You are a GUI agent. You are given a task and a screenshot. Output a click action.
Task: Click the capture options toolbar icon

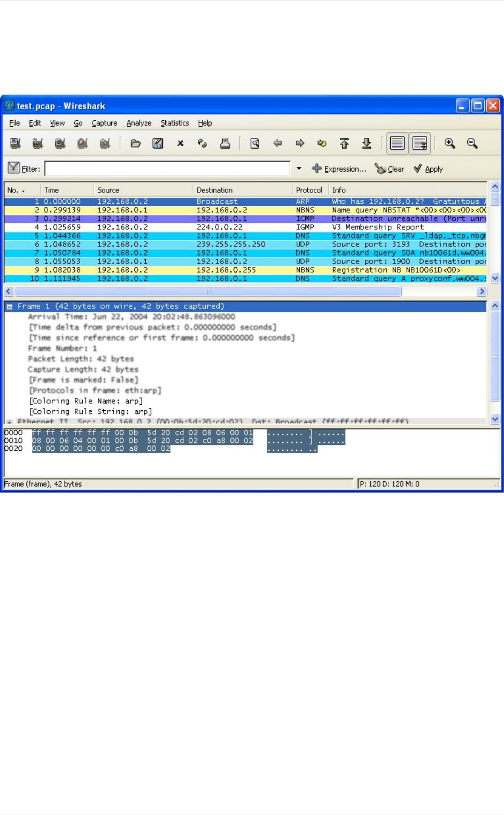[x=37, y=143]
